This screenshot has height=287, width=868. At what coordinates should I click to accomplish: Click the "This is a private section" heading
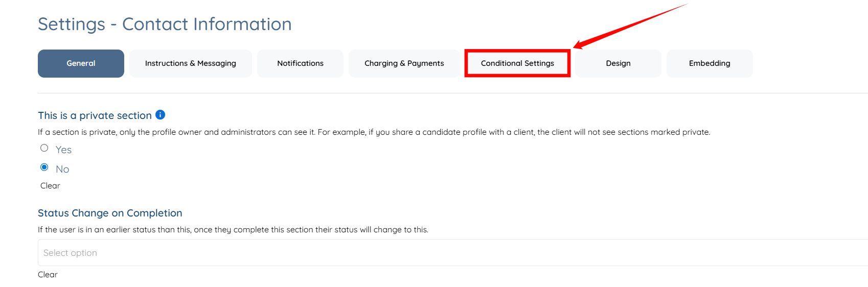point(95,115)
